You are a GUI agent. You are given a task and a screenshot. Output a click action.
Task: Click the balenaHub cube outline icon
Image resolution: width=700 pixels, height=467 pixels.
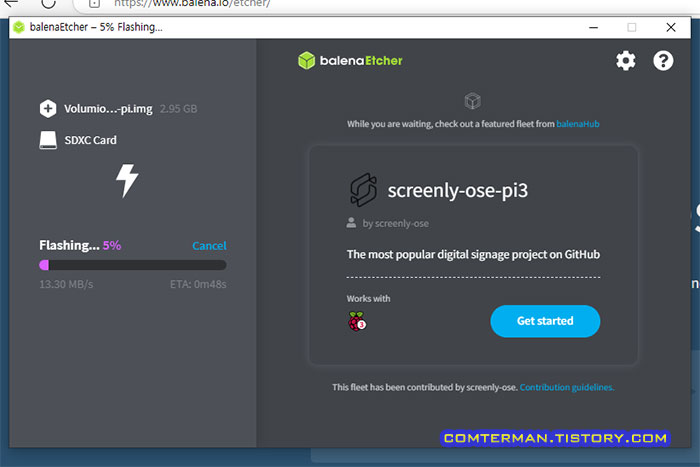472,101
